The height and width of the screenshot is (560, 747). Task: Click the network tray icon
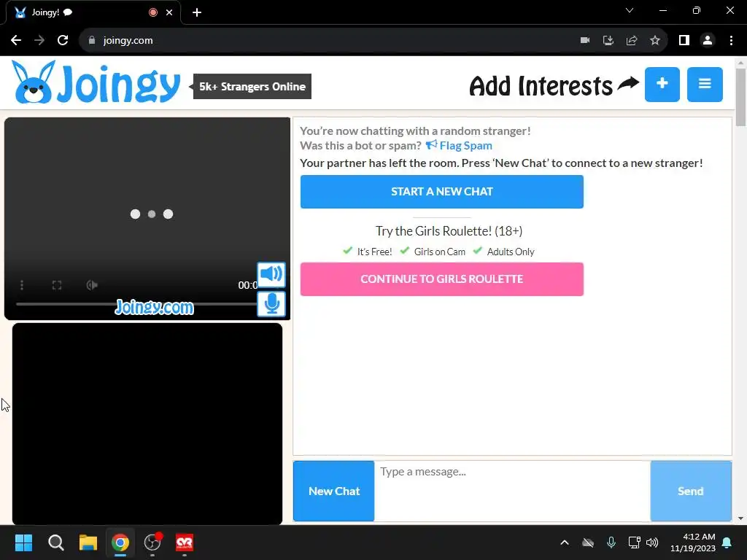pos(634,542)
